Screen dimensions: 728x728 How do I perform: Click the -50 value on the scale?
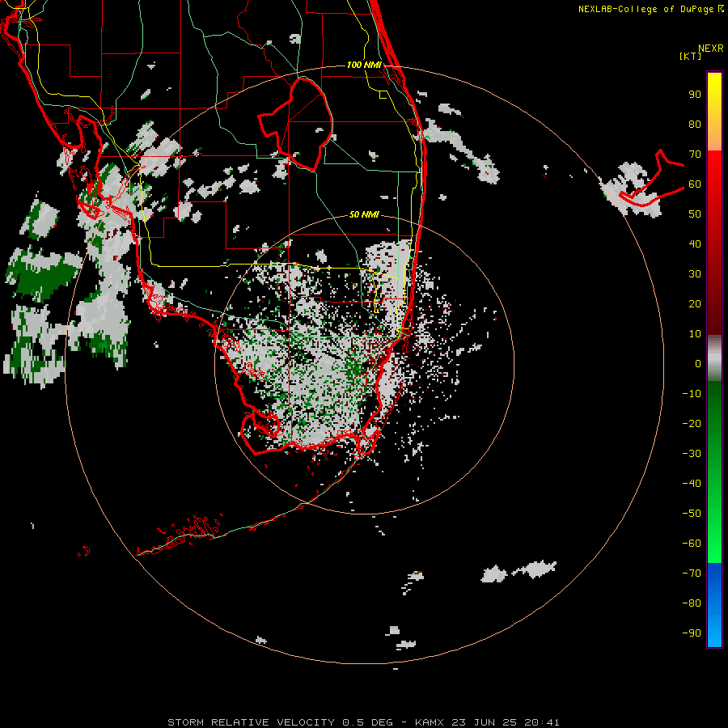692,514
